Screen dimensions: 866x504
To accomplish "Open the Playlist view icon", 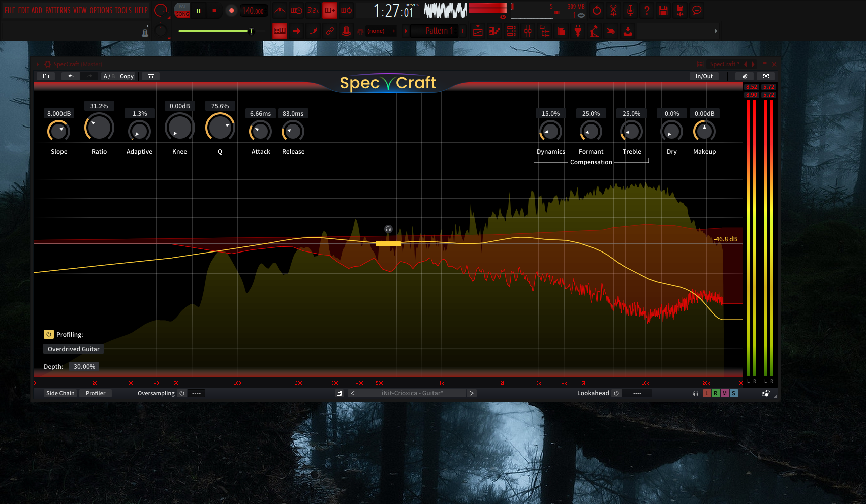I will (x=478, y=31).
